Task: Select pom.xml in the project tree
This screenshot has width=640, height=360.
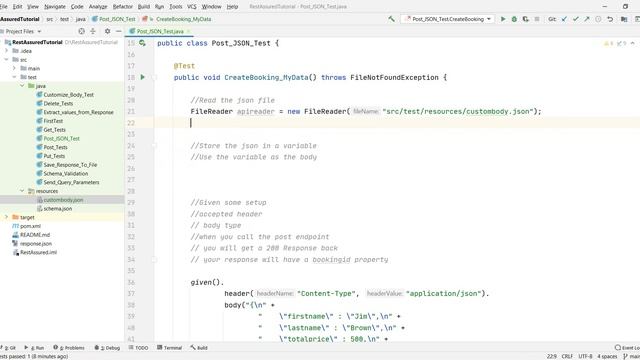Action: (x=30, y=226)
